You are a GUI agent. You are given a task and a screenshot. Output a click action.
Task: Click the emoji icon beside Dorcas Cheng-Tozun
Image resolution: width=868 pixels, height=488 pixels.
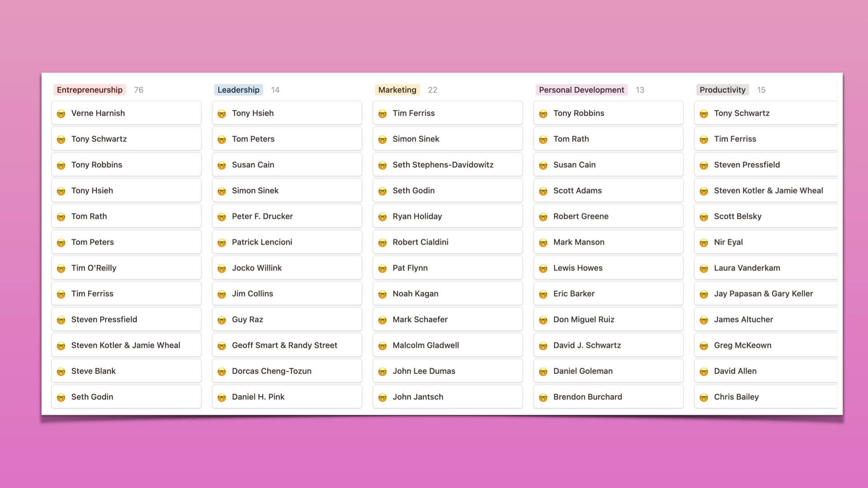tap(222, 371)
